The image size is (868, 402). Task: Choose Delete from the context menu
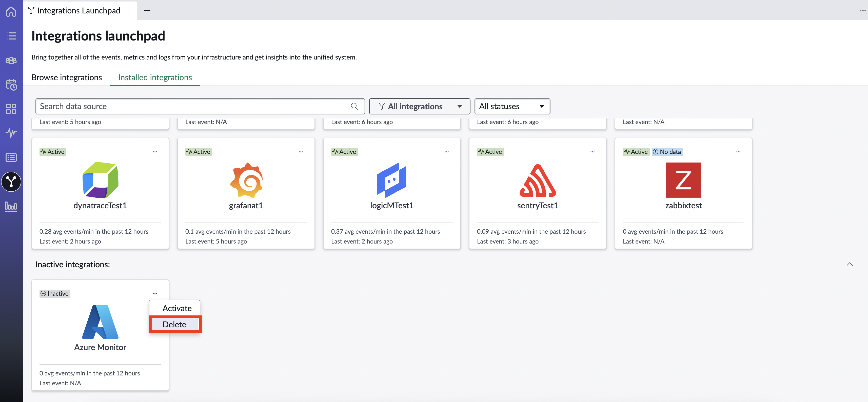174,325
